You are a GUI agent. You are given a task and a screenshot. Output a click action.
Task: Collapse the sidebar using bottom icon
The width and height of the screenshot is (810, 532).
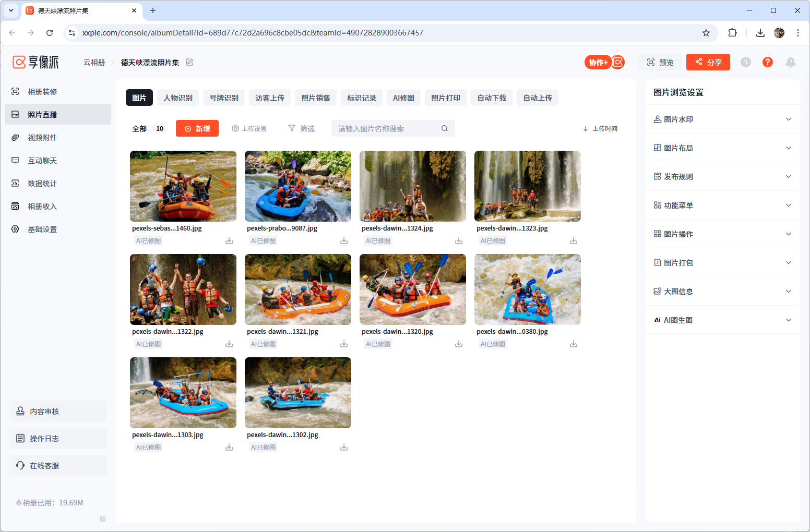[x=103, y=519]
